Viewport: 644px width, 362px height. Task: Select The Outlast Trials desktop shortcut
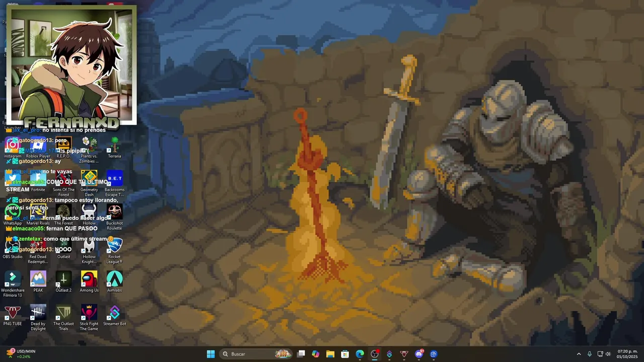pyautogui.click(x=63, y=318)
